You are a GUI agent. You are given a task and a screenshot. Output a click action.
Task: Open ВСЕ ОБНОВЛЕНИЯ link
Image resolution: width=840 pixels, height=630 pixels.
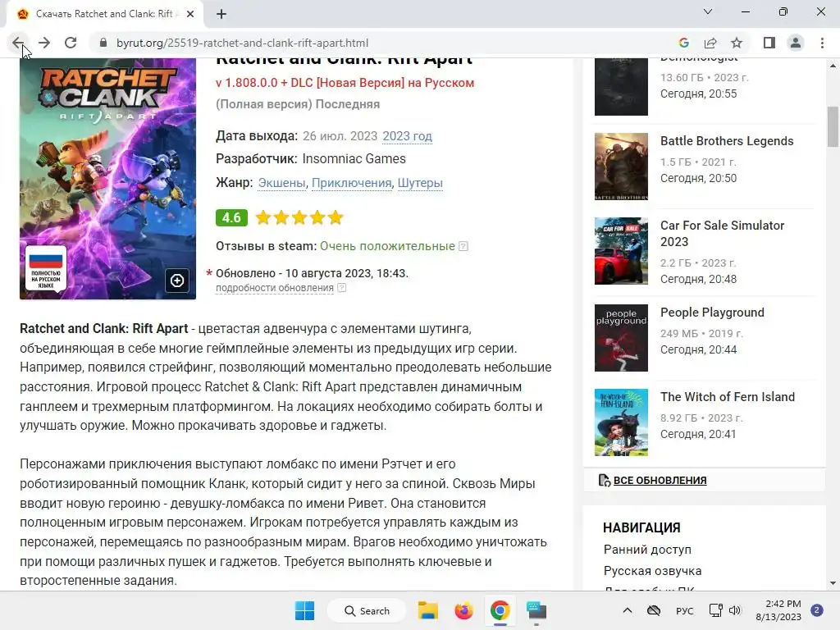point(660,480)
